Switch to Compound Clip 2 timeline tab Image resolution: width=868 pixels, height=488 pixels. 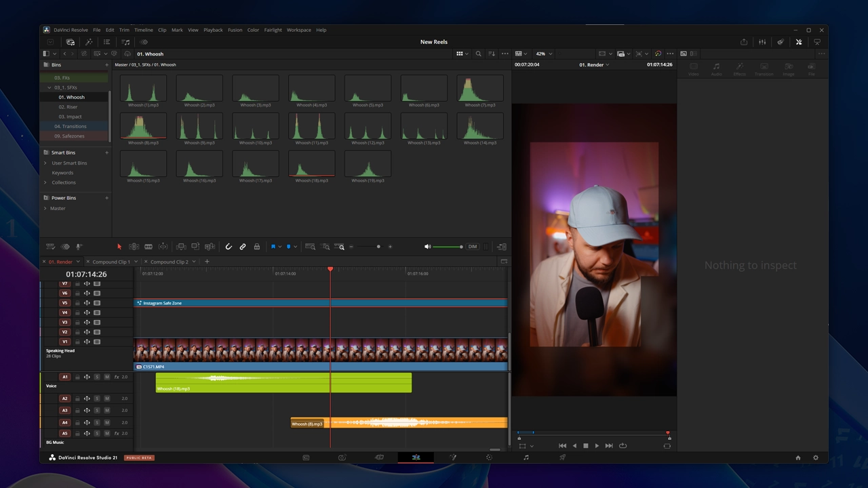169,262
